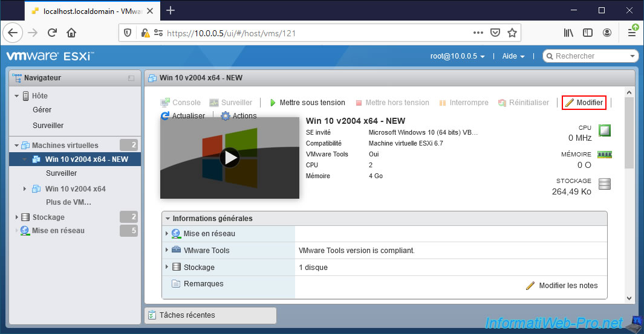The image size is (644, 334).
Task: Click Machines virtuelles count badge 2
Action: tap(129, 145)
